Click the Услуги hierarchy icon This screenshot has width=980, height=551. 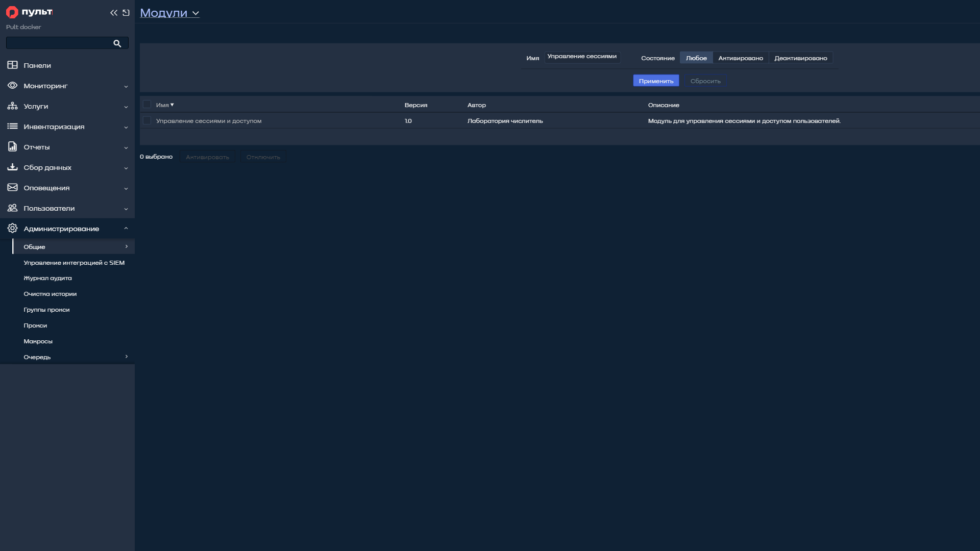[x=12, y=106]
